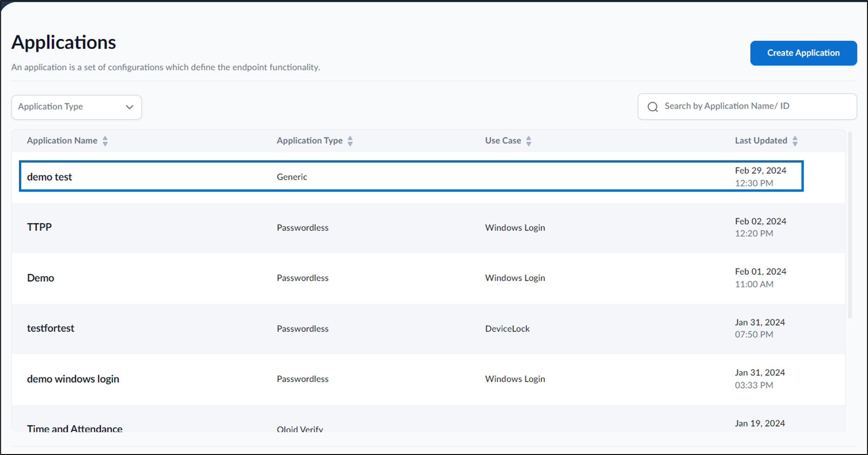Viewport: 868px width, 455px height.
Task: Click the search magnifier icon
Action: tap(653, 107)
